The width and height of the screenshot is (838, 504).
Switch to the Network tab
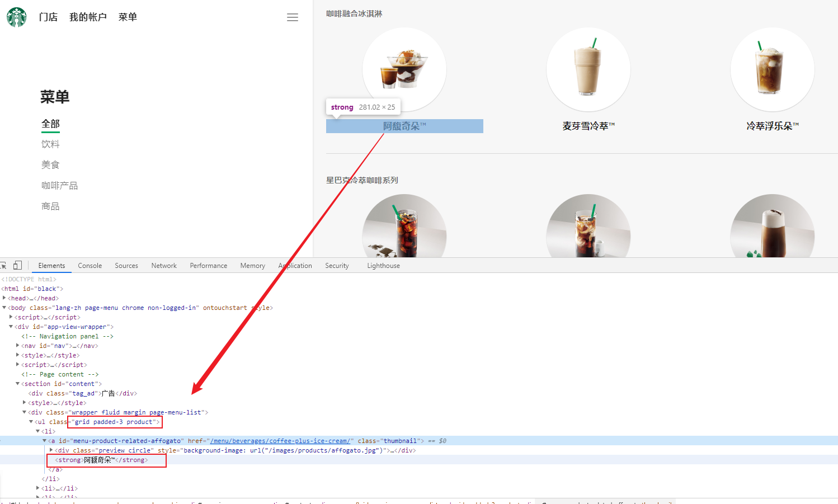(x=164, y=266)
